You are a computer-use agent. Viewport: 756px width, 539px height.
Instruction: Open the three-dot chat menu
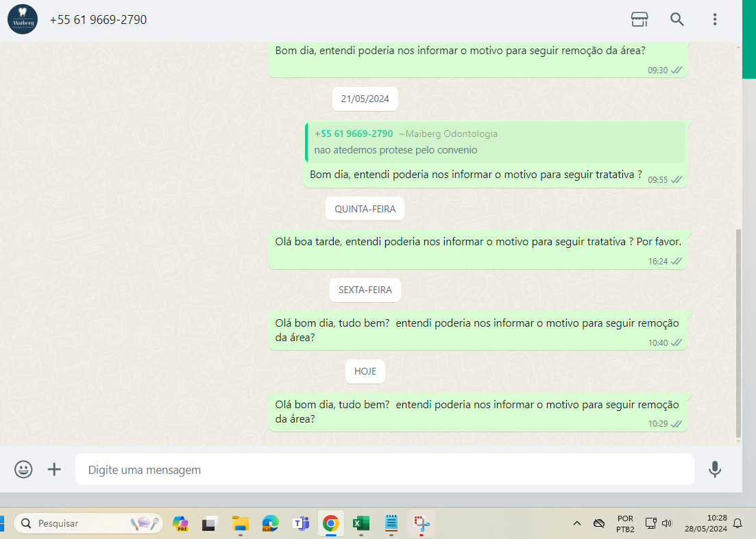pos(715,19)
